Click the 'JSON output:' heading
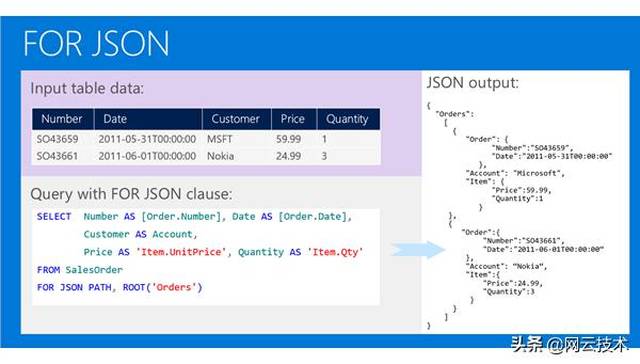Screen dimensions: 640x364 pos(473,83)
